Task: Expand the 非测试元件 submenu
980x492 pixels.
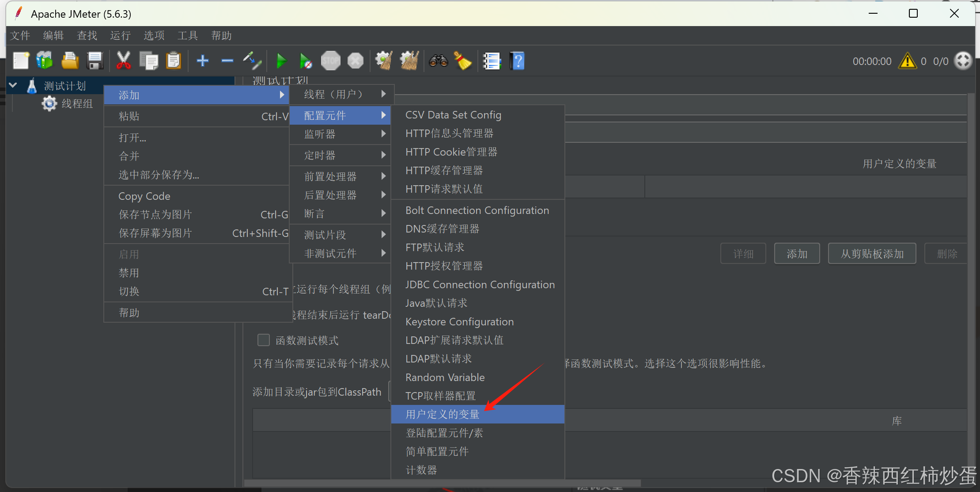Action: click(x=340, y=253)
